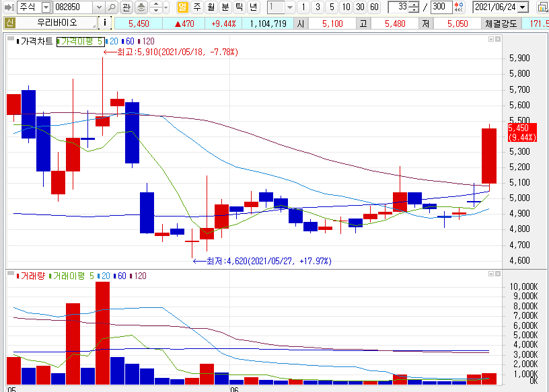Select the 가격이평 5 moving average legend

(81, 41)
